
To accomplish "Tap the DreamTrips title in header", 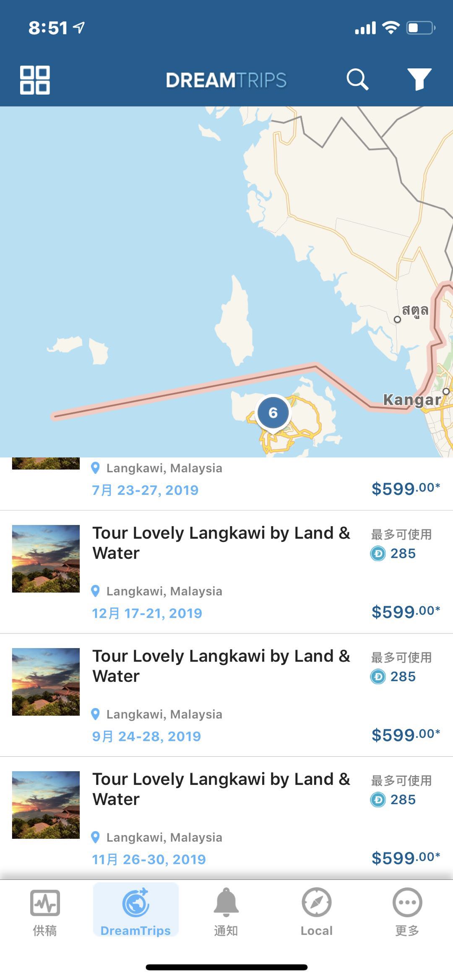I will pos(226,80).
